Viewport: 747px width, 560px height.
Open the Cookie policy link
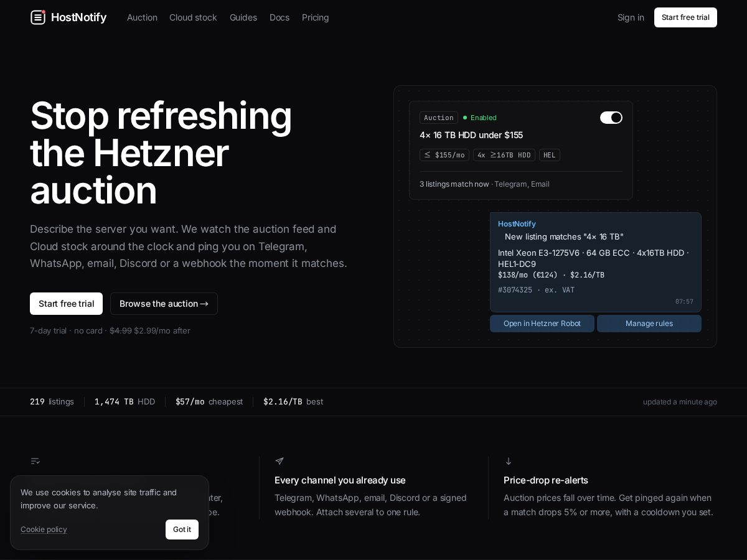tap(44, 530)
